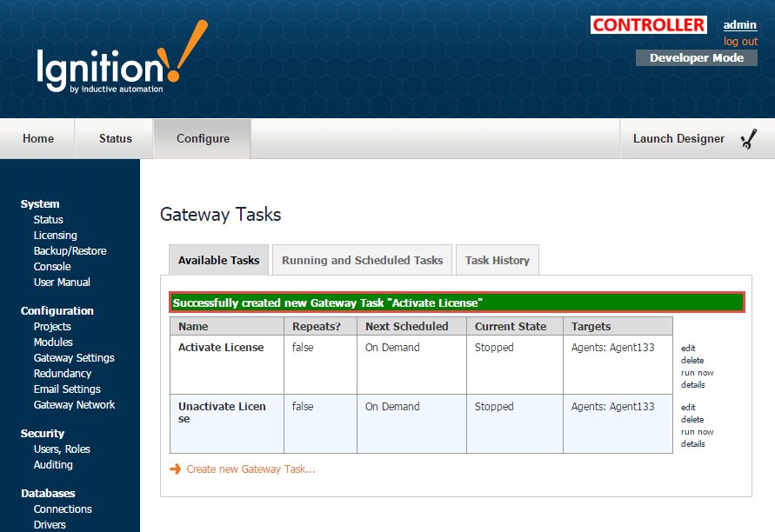
Task: Open User Manual in the sidebar
Action: [62, 282]
